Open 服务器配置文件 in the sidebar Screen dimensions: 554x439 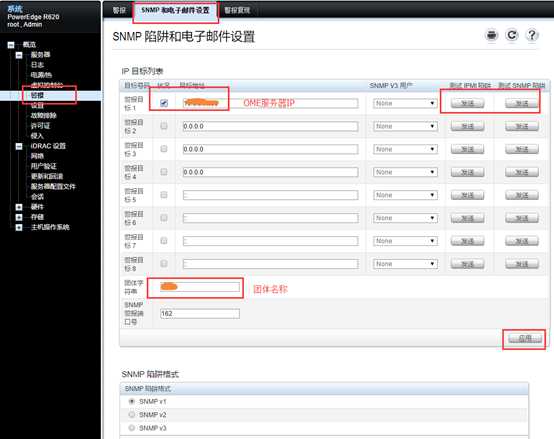(x=53, y=186)
